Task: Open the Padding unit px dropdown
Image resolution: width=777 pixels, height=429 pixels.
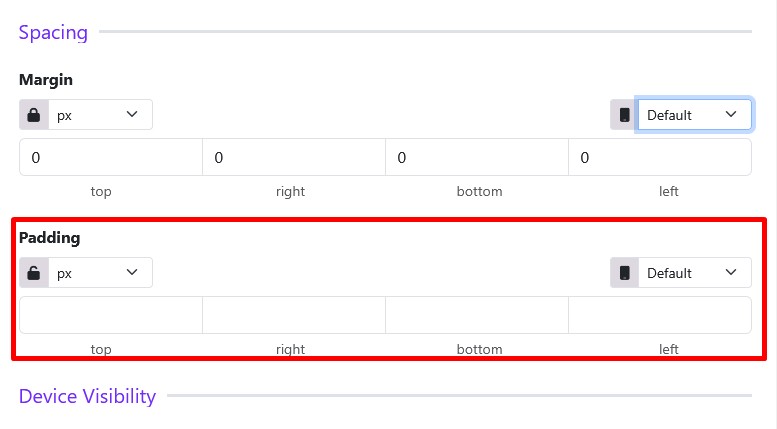Action: click(100, 273)
